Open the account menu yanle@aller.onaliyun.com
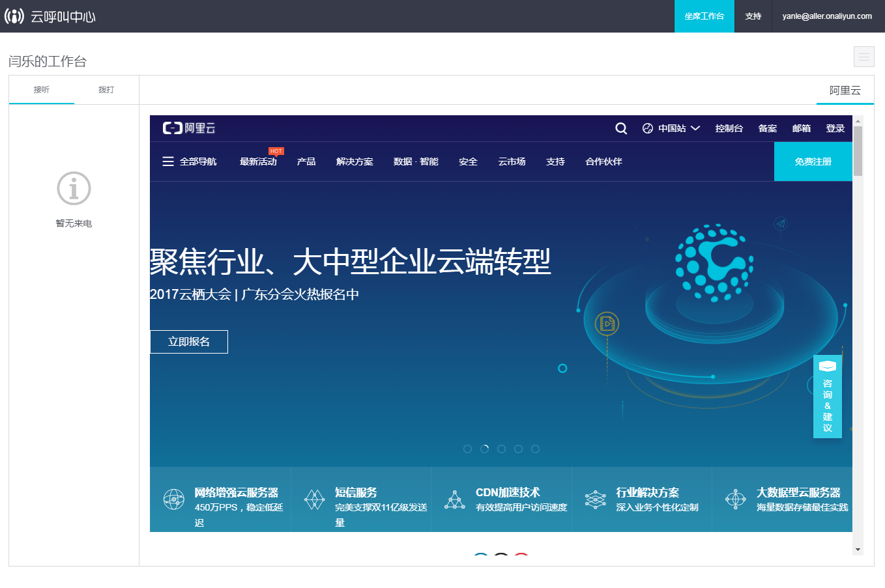This screenshot has height=588, width=885. (827, 16)
